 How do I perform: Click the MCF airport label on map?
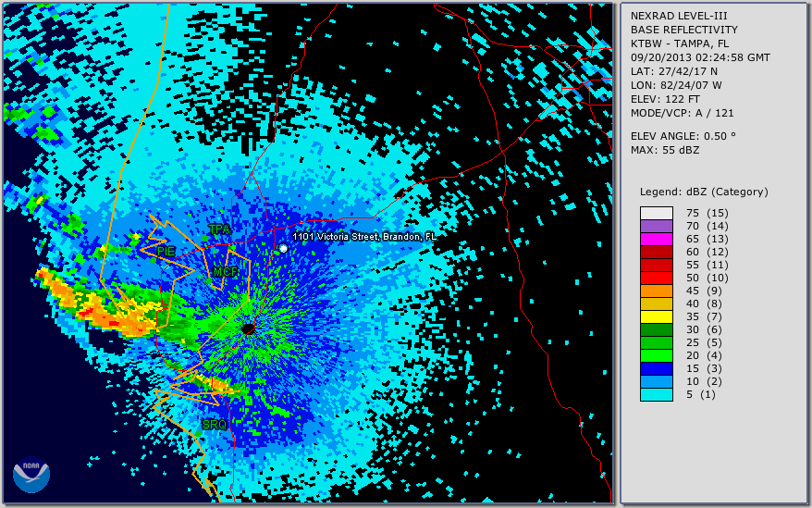coord(226,272)
